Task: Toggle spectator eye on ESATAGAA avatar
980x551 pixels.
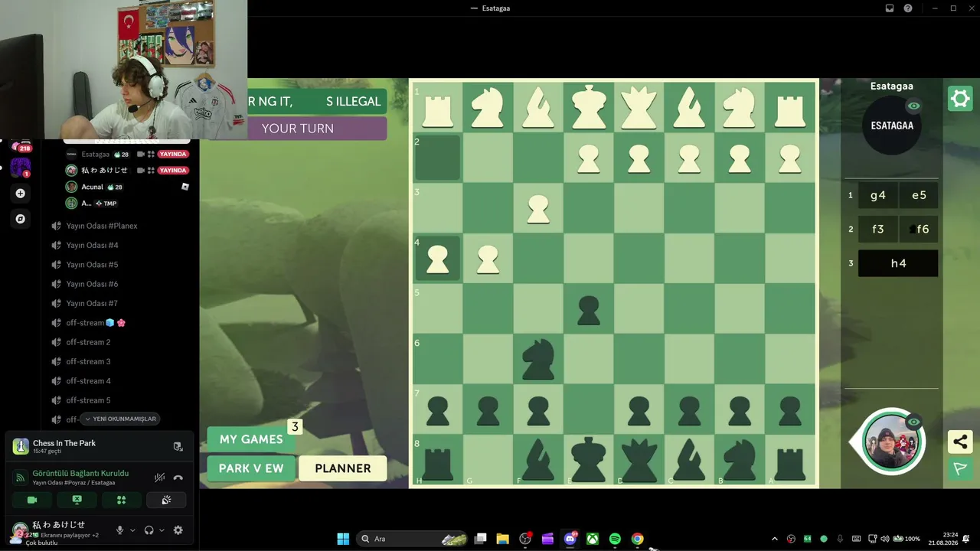Action: [x=913, y=106]
